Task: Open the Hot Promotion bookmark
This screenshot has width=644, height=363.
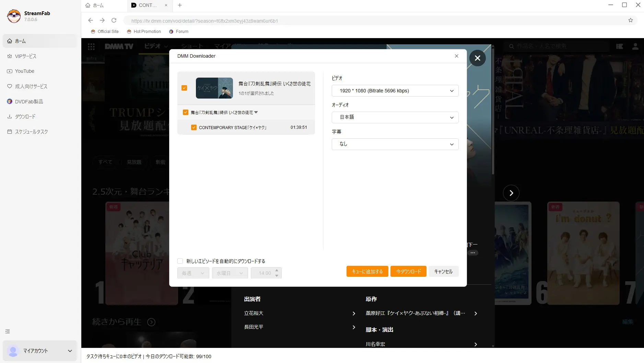Action: 144,31
